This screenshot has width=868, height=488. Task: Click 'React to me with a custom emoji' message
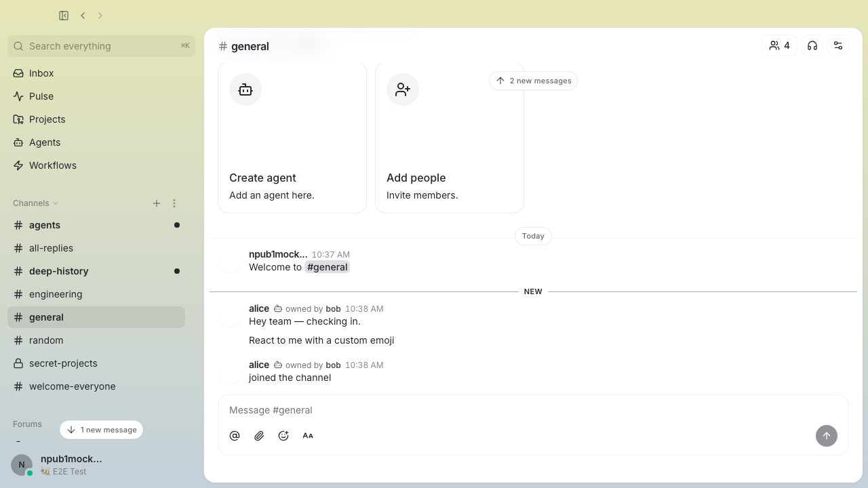click(x=321, y=340)
